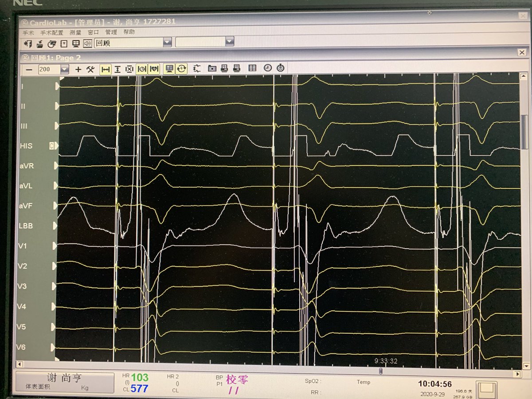Select the aVL channel label
The image size is (532, 399).
[x=26, y=186]
